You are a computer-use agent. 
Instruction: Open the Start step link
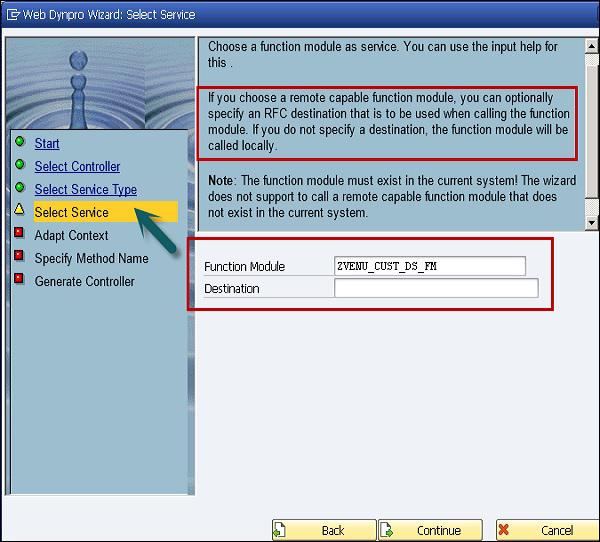(x=47, y=144)
